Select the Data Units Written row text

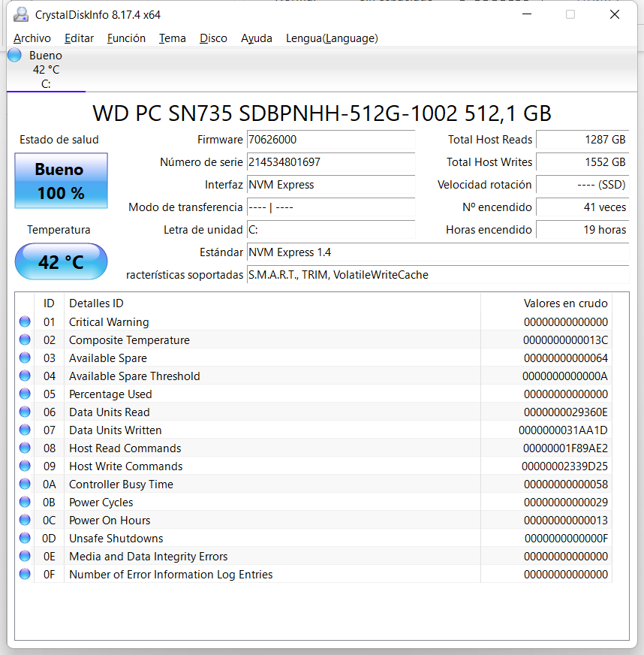pyautogui.click(x=115, y=430)
